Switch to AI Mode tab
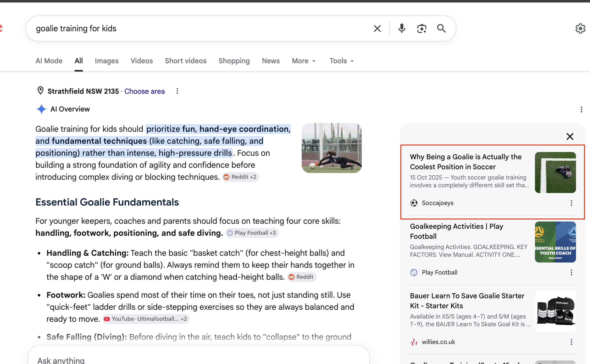Viewport: 590px width, 364px height. [x=49, y=61]
